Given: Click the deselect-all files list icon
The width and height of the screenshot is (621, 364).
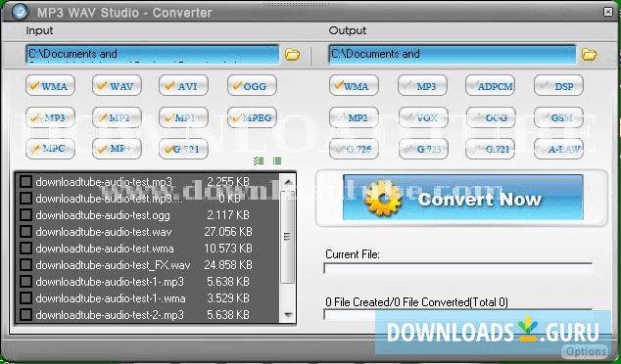Looking at the screenshot, I should [x=277, y=160].
